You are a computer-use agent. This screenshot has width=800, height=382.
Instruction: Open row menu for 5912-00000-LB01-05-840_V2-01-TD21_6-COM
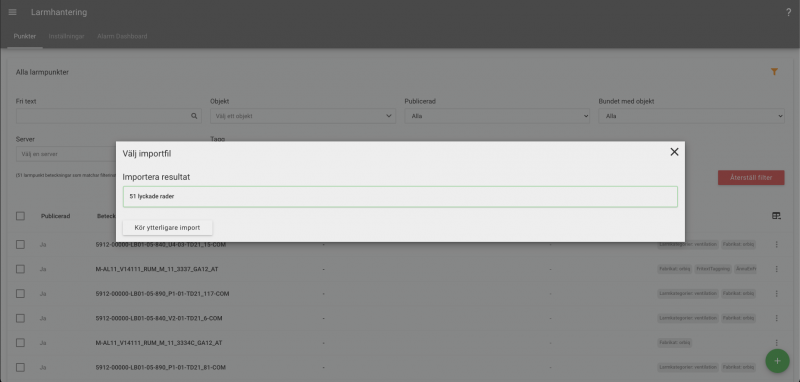pyautogui.click(x=777, y=318)
